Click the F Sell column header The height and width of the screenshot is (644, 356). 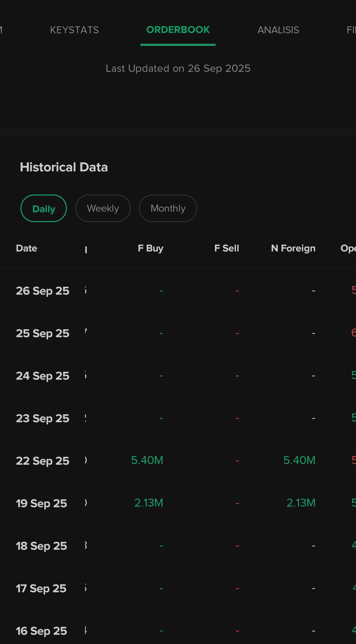[227, 248]
